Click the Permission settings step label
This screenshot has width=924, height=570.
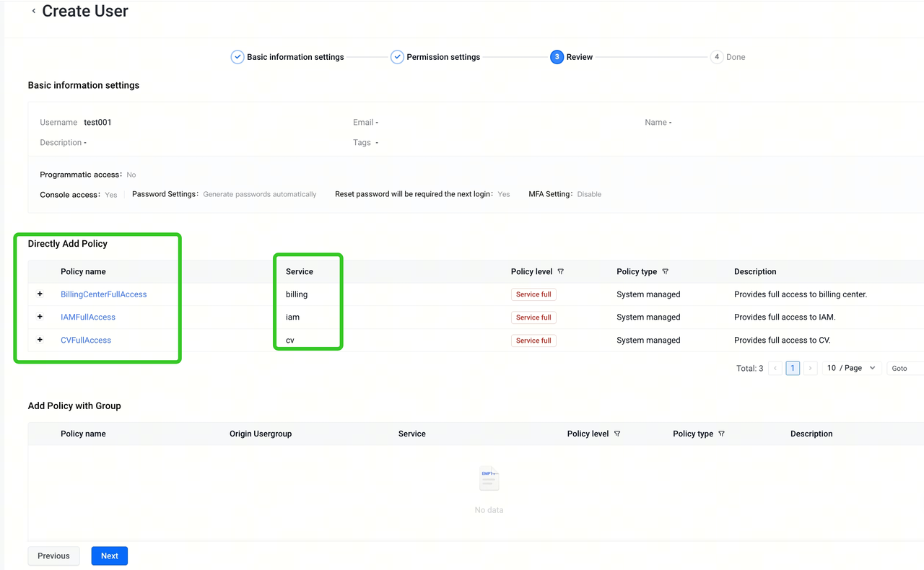point(443,57)
